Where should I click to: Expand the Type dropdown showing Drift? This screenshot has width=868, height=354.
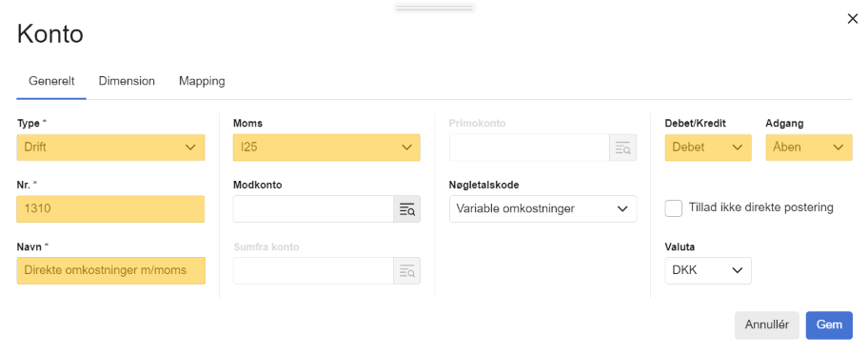click(x=110, y=147)
